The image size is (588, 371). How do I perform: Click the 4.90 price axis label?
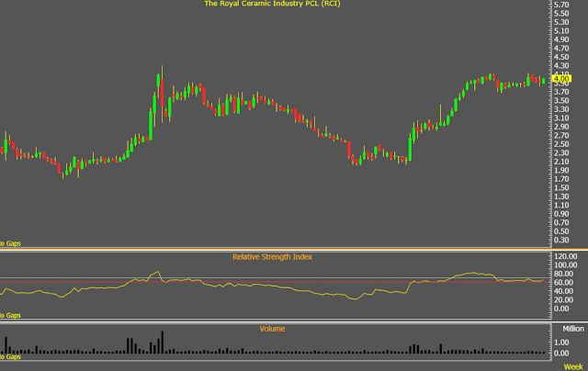click(561, 39)
